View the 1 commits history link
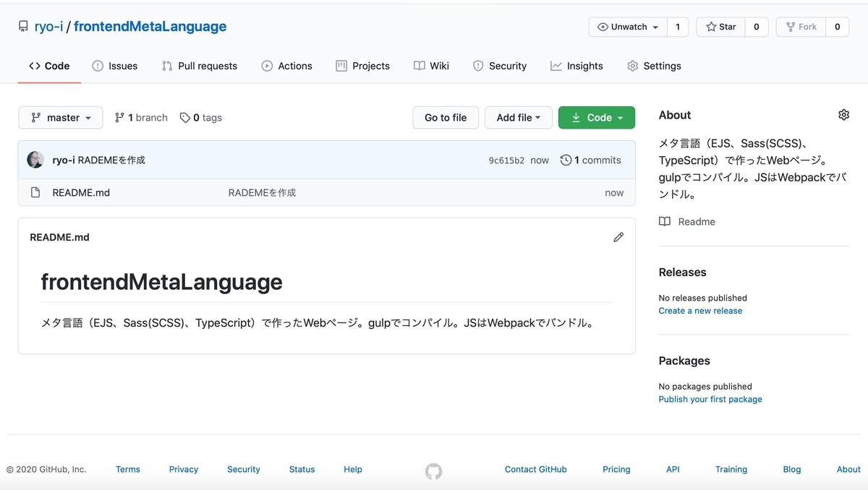Viewport: 868px width, 490px height. coord(591,160)
